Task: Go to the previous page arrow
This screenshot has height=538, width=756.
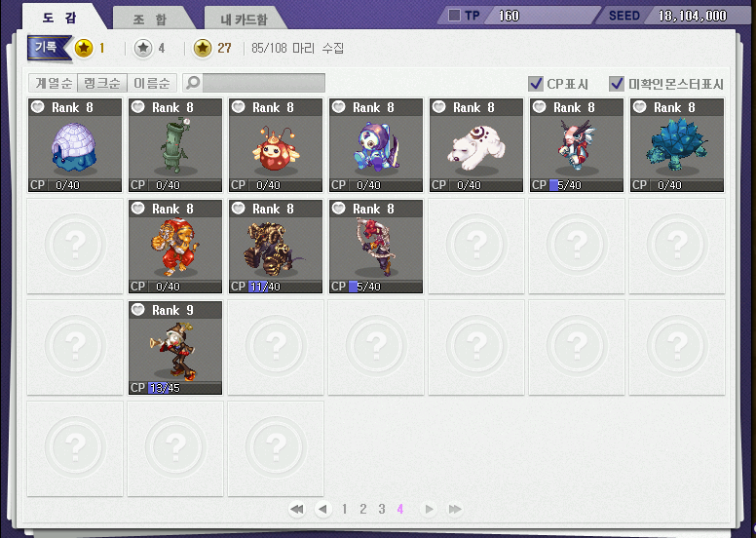Action: coord(323,509)
